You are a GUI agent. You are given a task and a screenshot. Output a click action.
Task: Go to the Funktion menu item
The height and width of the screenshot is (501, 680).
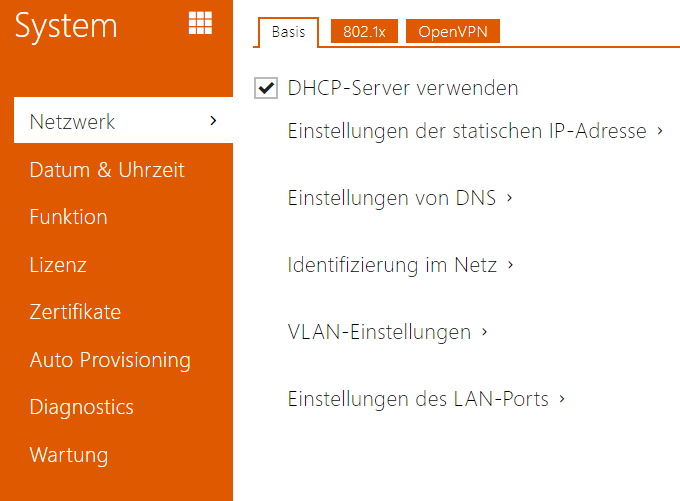coord(68,217)
